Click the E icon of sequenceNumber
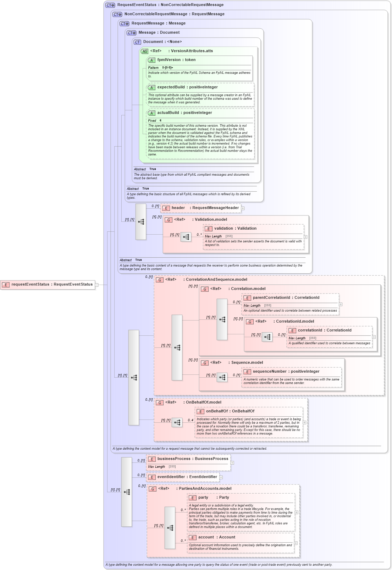Viewport: 392px width, 570px height. tap(247, 372)
